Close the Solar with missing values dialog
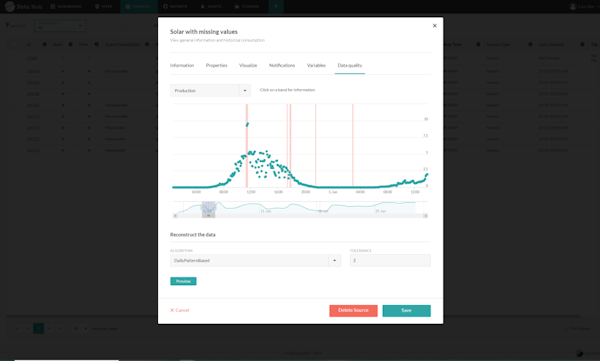 (x=434, y=26)
